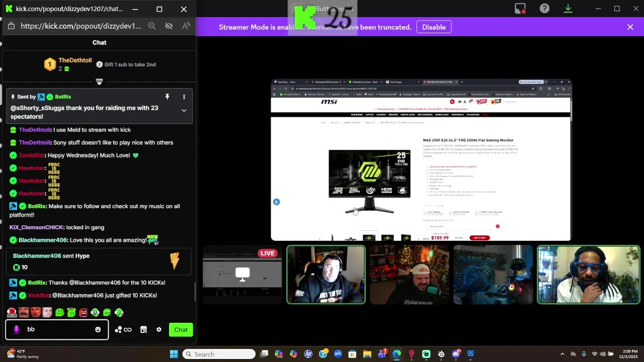Open Discord from the taskbar
This screenshot has width=644, height=362.
tap(456, 354)
